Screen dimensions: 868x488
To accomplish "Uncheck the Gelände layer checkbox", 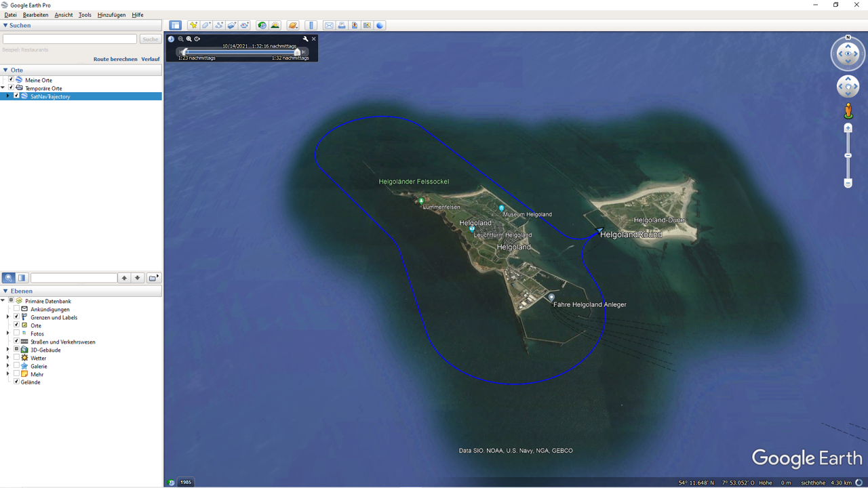I will 17,382.
